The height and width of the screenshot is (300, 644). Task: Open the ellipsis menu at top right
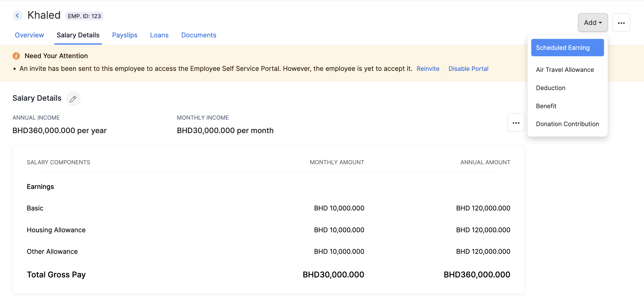621,22
